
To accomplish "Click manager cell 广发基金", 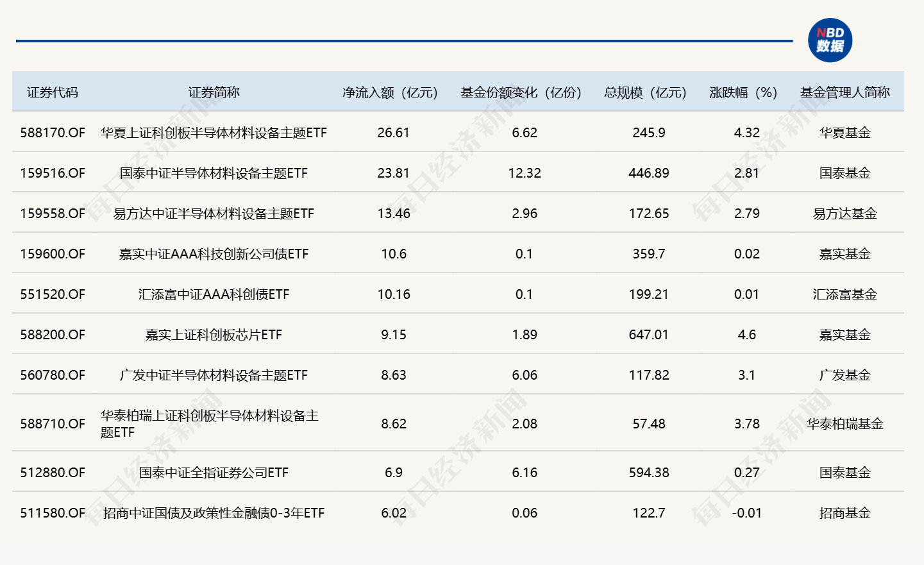I will [x=845, y=375].
